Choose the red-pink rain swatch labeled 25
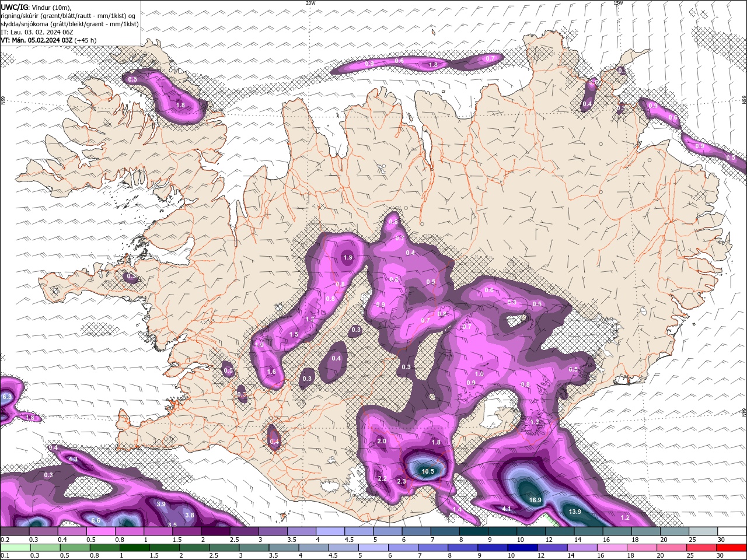This screenshot has height=560, width=747. coord(701,548)
